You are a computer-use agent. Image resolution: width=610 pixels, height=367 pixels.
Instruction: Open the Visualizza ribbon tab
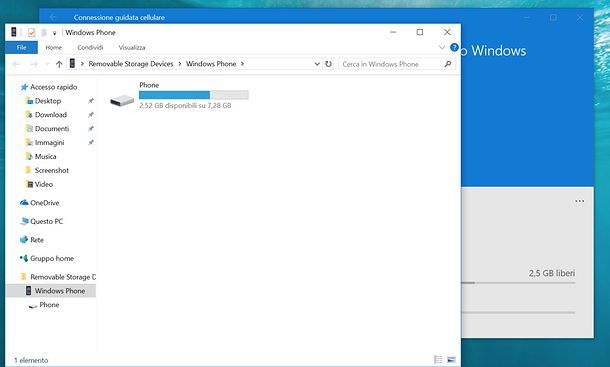[x=132, y=47]
